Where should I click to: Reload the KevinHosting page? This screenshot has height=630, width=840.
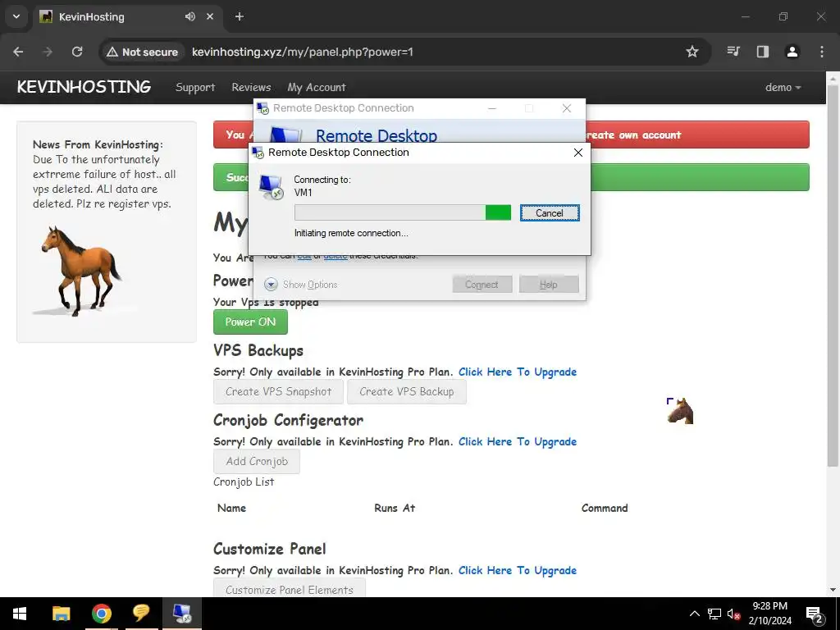[77, 52]
